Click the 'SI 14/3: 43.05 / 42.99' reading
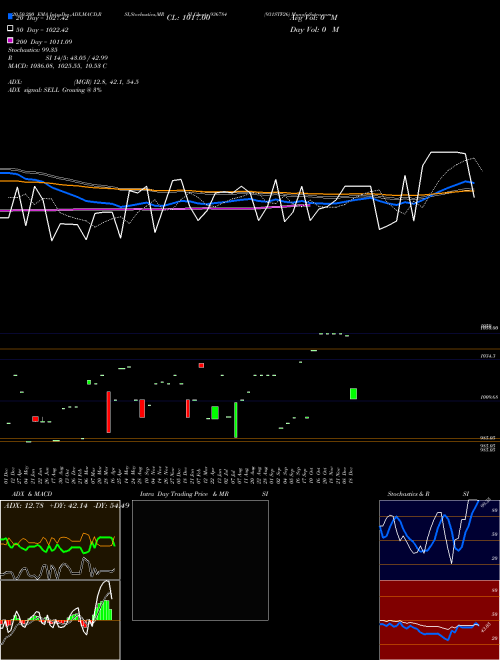The height and width of the screenshot is (660, 500). 77,58
